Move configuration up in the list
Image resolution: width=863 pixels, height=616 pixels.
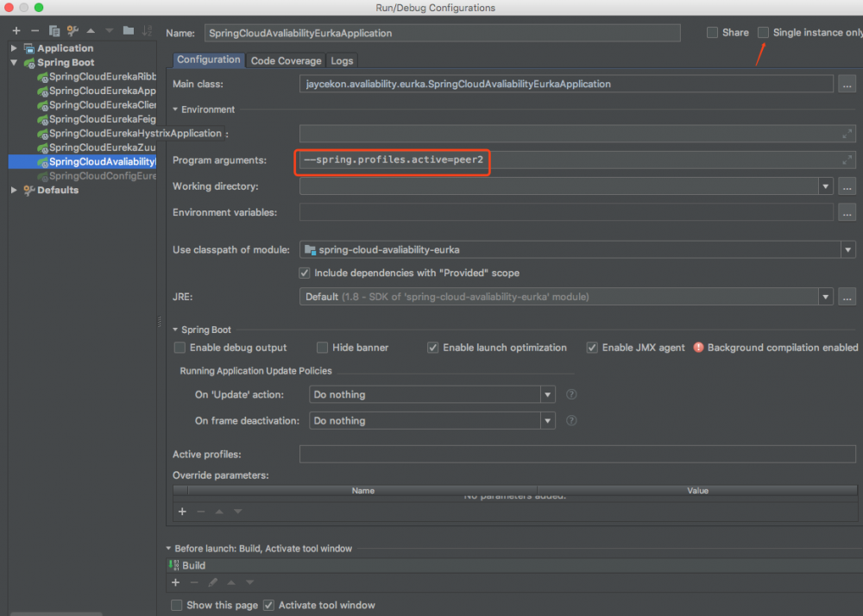[91, 31]
